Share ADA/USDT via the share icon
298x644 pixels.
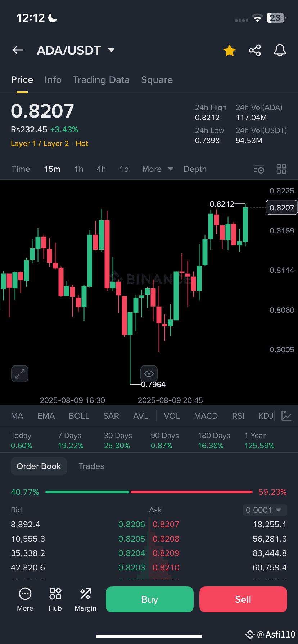pos(255,50)
